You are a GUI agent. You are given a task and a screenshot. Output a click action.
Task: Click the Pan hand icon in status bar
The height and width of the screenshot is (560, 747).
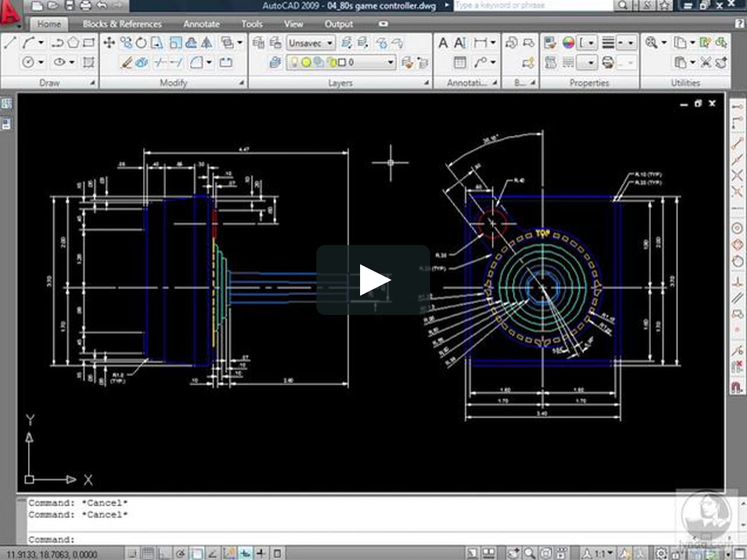(x=514, y=553)
